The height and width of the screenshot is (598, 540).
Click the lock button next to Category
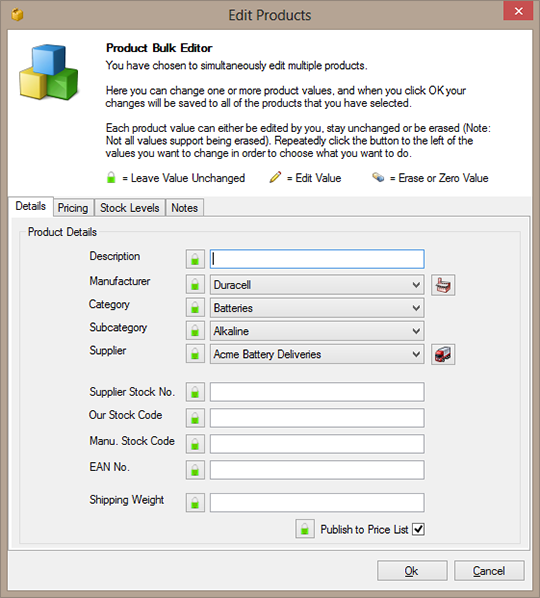tap(195, 308)
